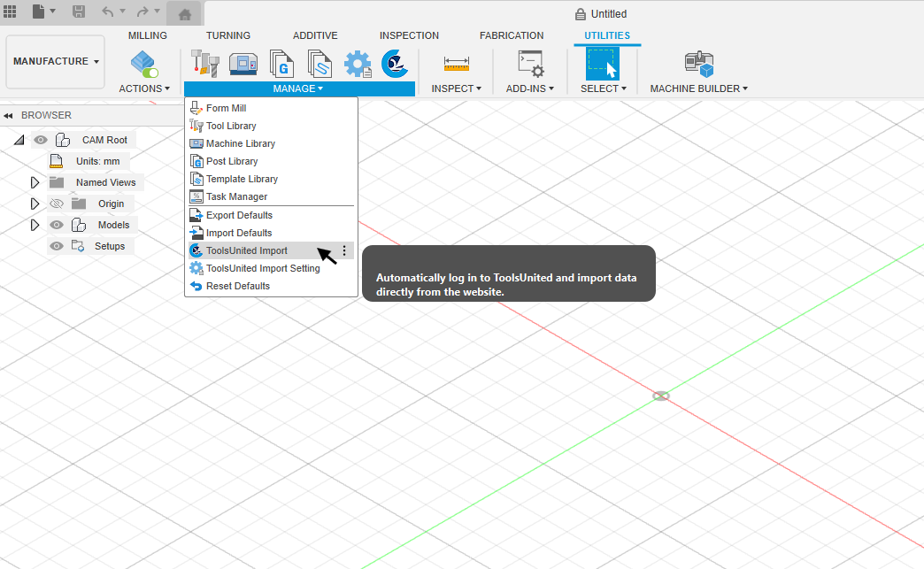Collapse the CAM Root node
The height and width of the screenshot is (569, 924).
19,140
